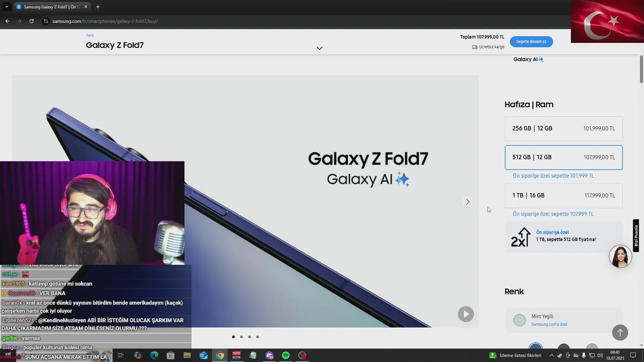Open Task View in the taskbar
644x362 pixels.
pyautogui.click(x=121, y=355)
